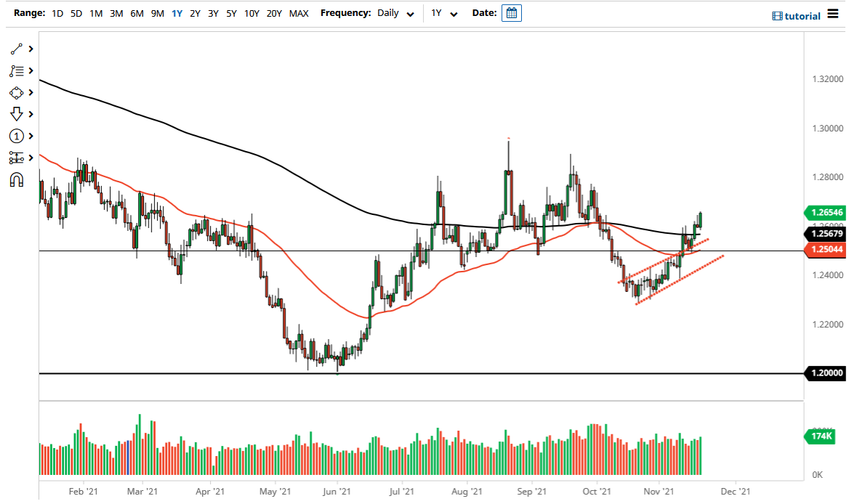This screenshot has height=504, width=849.
Task: Select the MAX chart range
Action: (298, 13)
